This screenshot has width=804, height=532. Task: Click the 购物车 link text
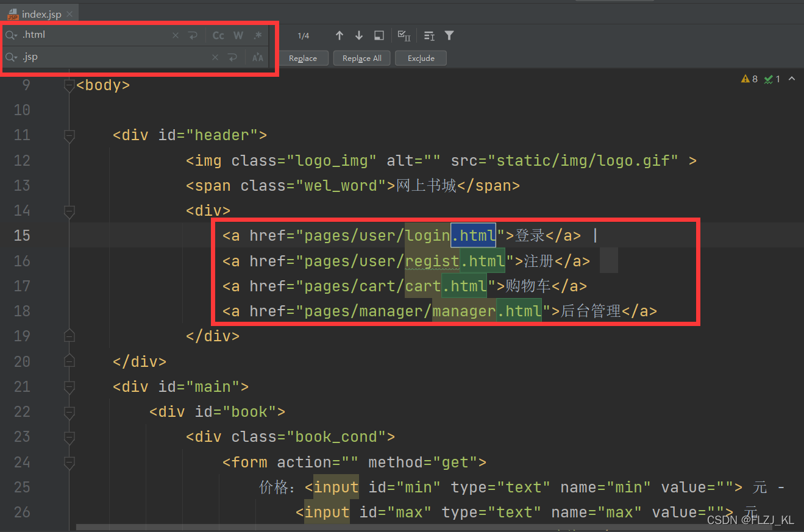click(x=528, y=286)
